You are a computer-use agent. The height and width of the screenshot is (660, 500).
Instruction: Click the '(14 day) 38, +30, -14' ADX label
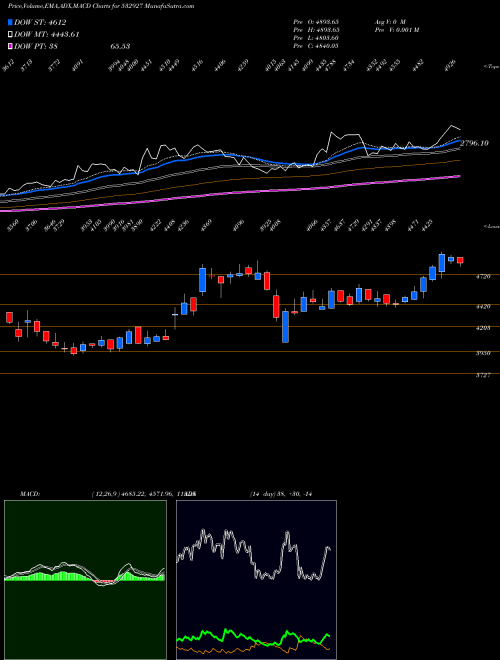[x=281, y=493]
